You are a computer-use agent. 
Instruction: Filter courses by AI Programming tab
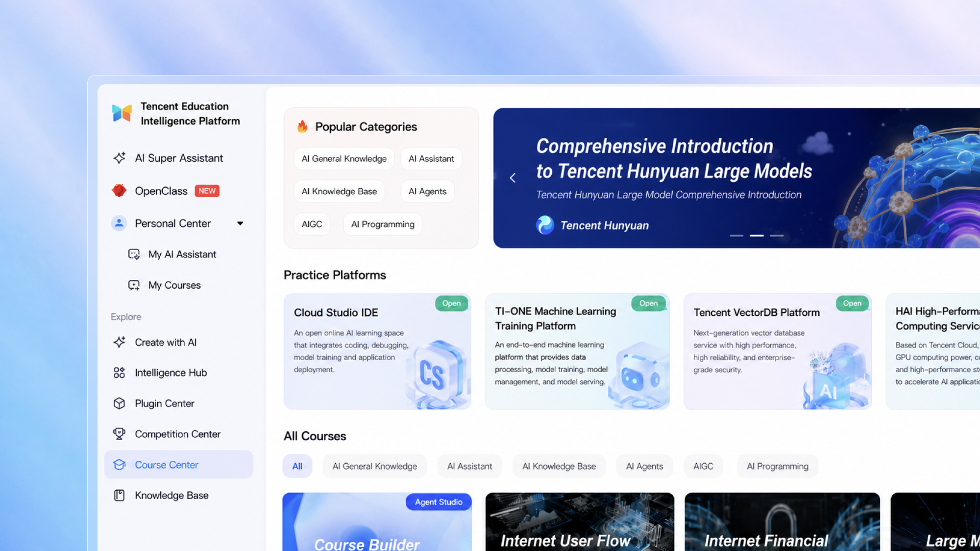(x=778, y=466)
